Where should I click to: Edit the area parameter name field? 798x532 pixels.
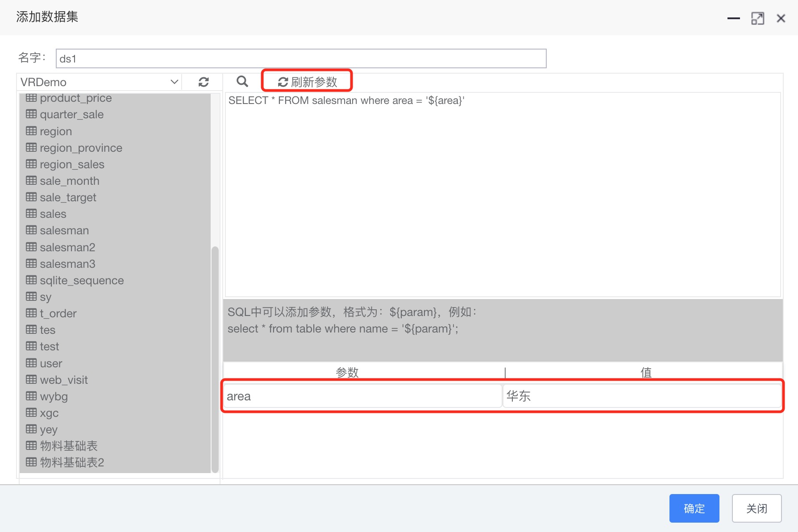[362, 396]
